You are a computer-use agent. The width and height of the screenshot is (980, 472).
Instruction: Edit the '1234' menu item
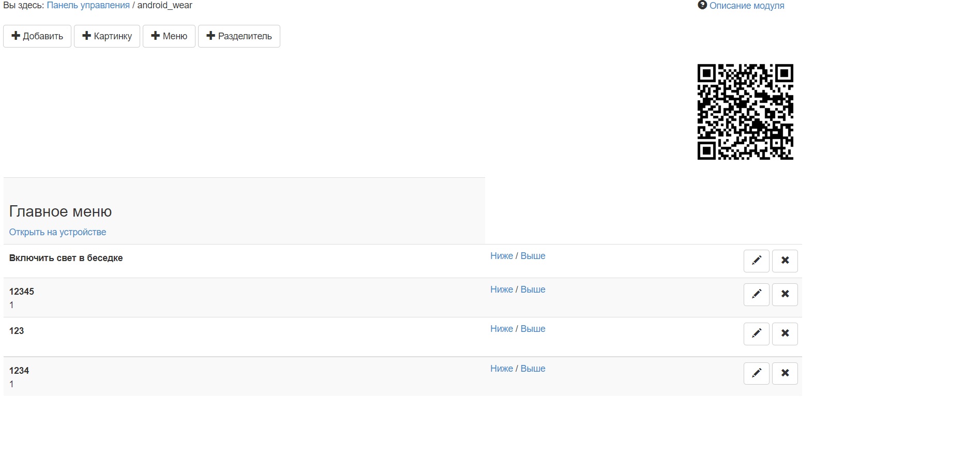click(756, 373)
